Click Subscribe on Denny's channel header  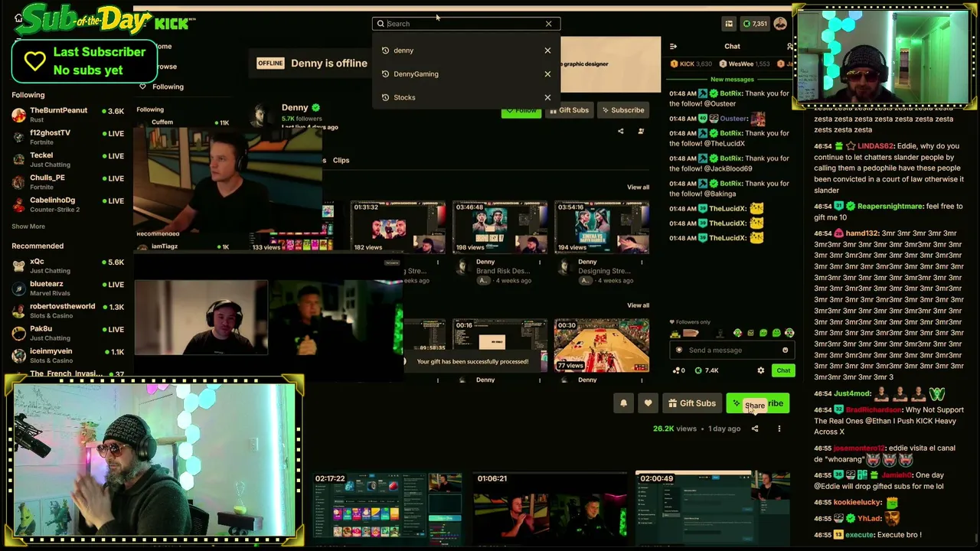622,110
